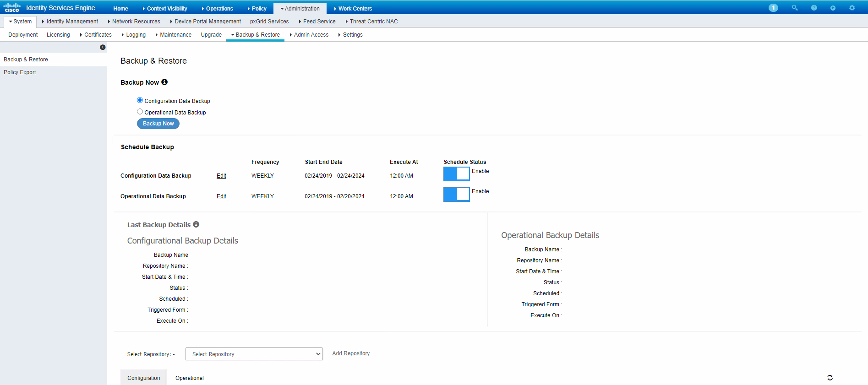Expand the Identity Management submenu
The height and width of the screenshot is (385, 868).
pos(70,22)
